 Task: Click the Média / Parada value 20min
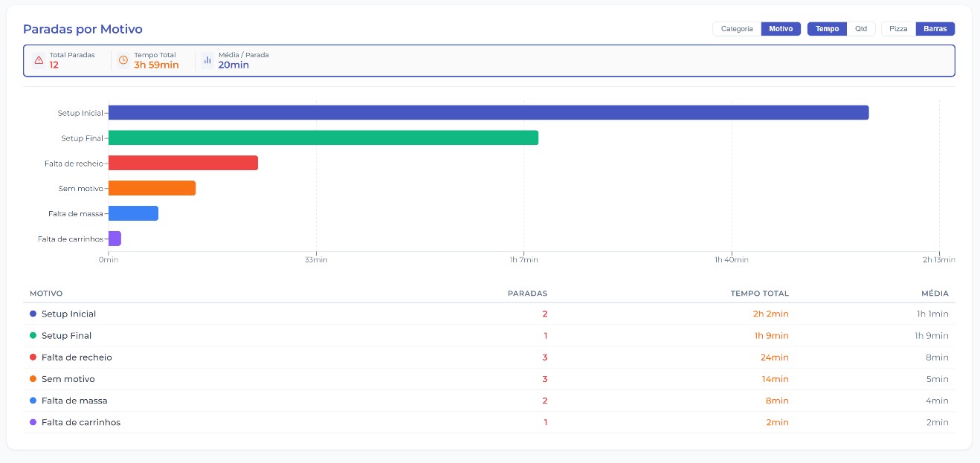point(233,65)
